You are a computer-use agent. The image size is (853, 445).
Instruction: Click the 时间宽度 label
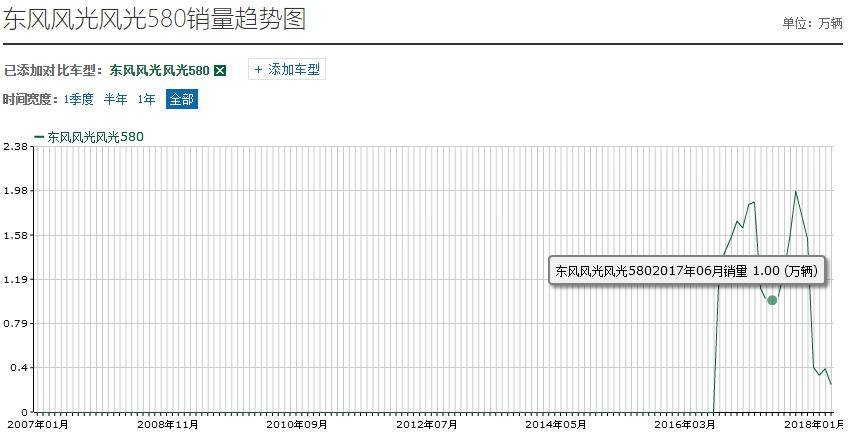[x=30, y=100]
